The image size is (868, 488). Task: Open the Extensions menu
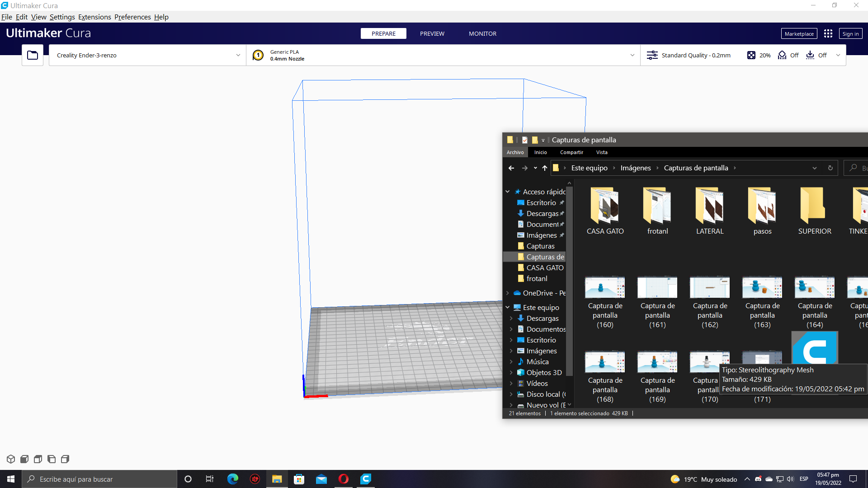pyautogui.click(x=94, y=17)
